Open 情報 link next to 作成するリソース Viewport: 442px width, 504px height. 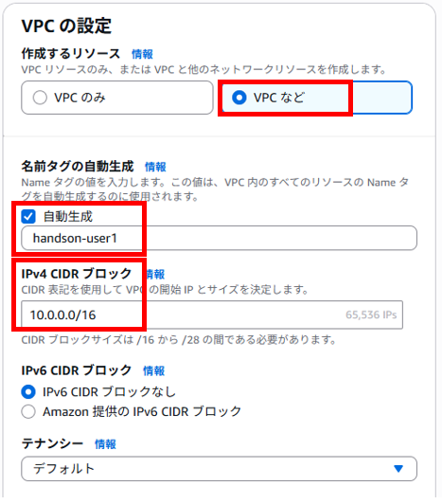[142, 54]
